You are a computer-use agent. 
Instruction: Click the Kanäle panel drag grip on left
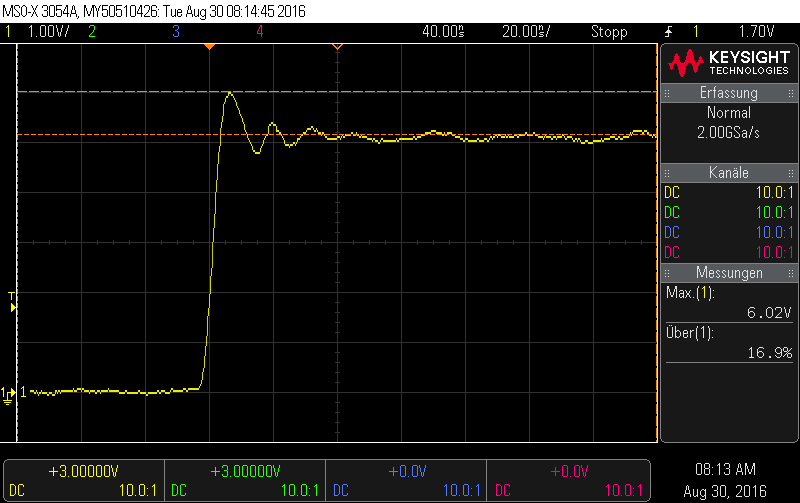[667, 173]
